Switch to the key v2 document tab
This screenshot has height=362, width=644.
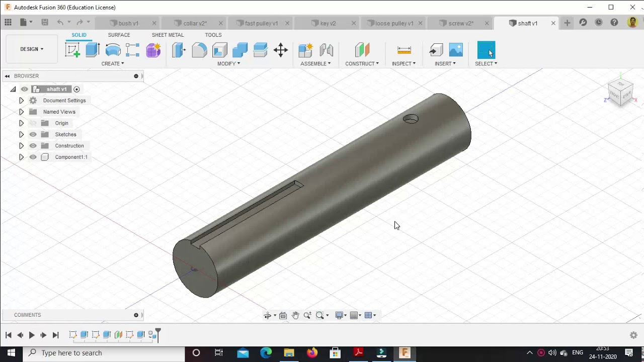tap(327, 23)
